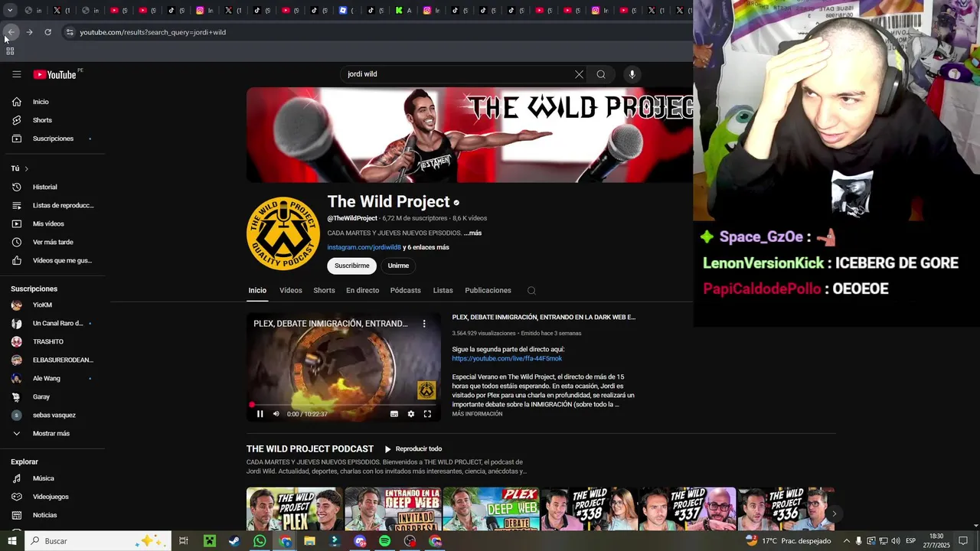
Task: Open instagram.com/jordiwild8 link
Action: tap(364, 247)
